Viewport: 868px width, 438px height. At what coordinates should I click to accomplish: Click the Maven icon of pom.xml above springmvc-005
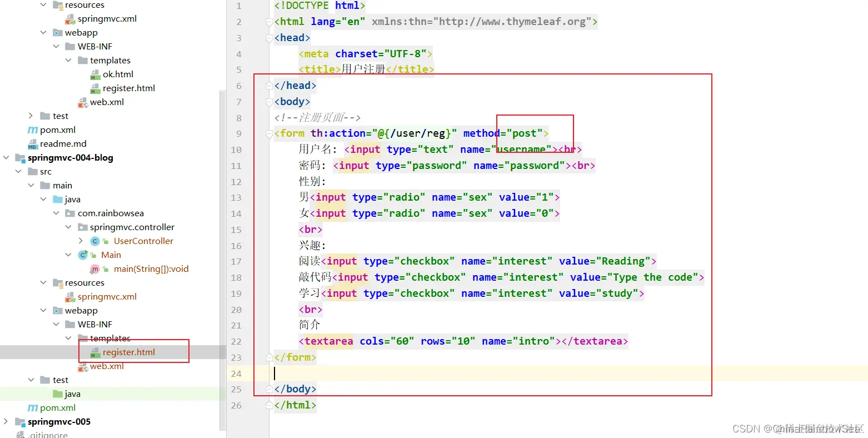(33, 408)
